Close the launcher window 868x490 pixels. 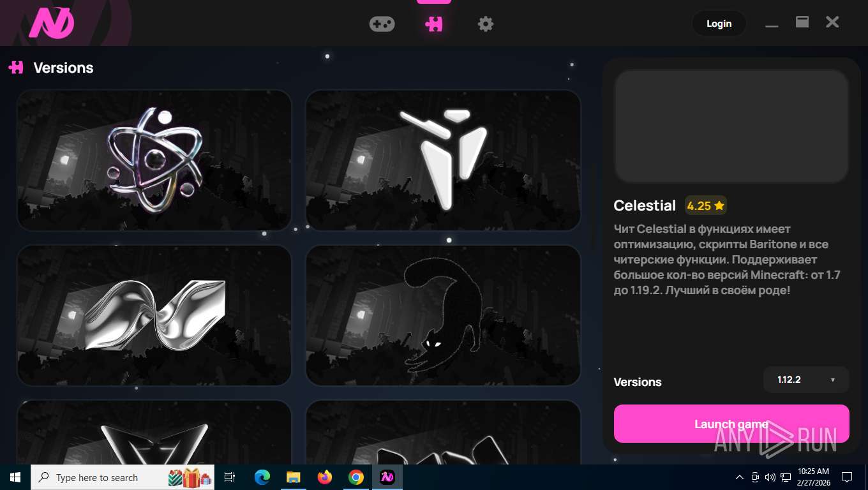(832, 22)
